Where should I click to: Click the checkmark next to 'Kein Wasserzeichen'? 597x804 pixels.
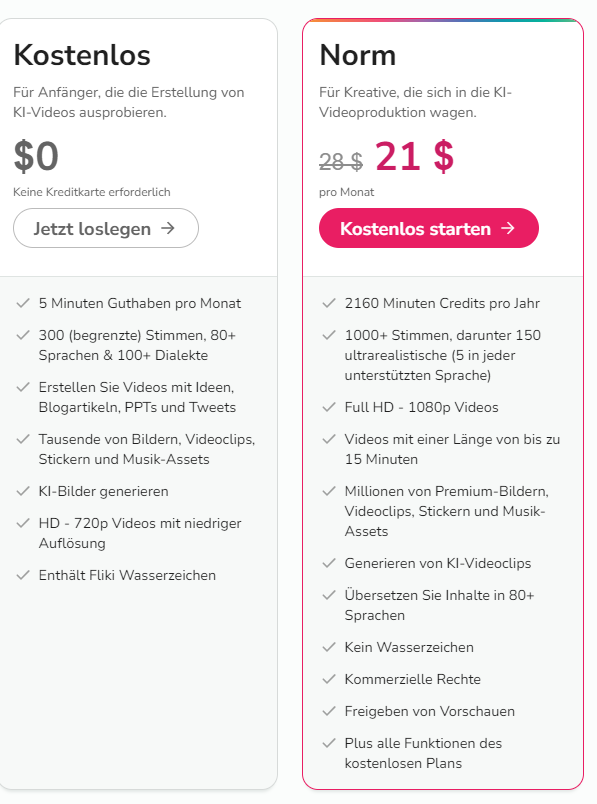[328, 647]
